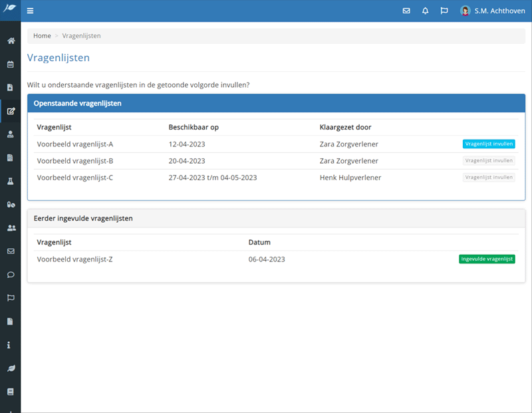This screenshot has height=413, width=532.
Task: Click the envelope icon in top bar
Action: pos(406,11)
